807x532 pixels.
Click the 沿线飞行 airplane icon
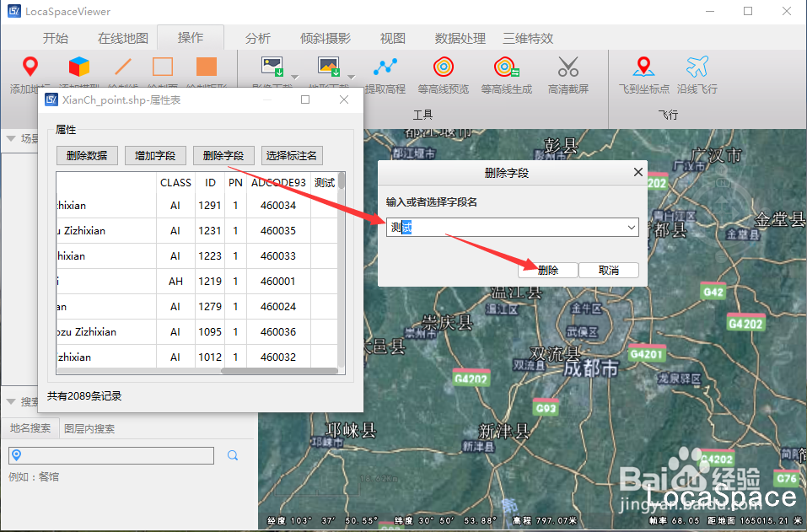click(x=697, y=67)
